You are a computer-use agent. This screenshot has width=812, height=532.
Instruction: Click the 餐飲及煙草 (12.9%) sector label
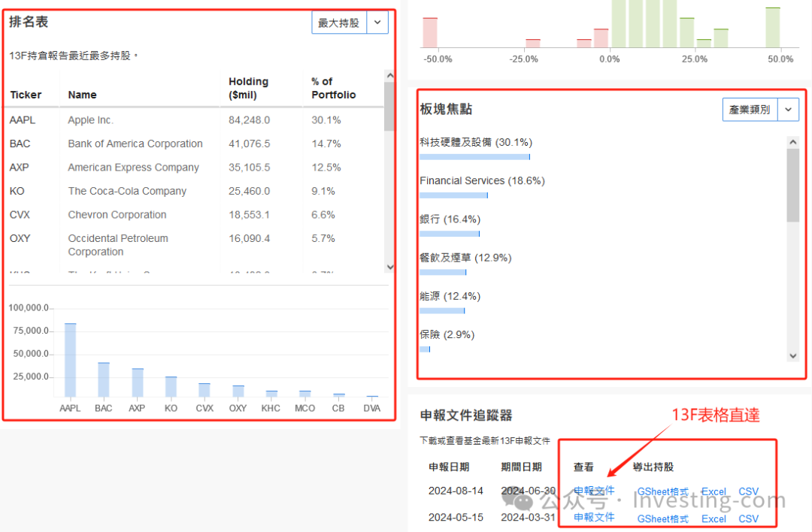point(465,258)
